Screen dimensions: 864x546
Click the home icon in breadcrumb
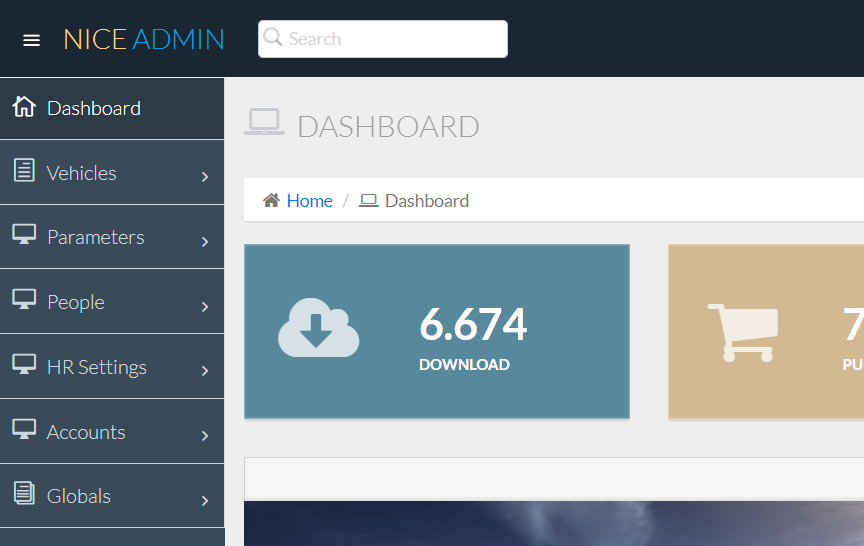(x=271, y=200)
